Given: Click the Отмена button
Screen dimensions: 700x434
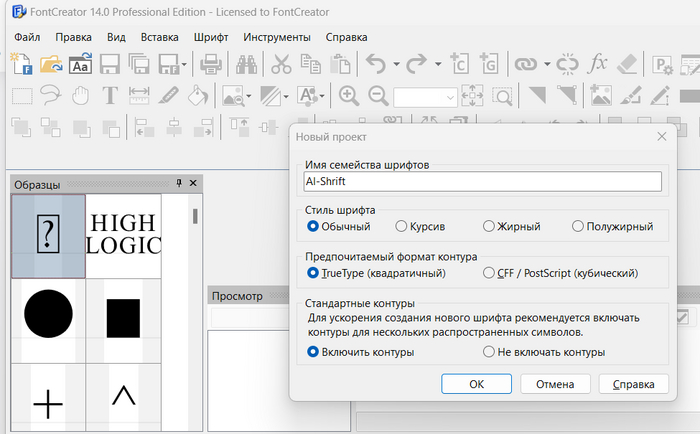Looking at the screenshot, I should click(x=554, y=384).
